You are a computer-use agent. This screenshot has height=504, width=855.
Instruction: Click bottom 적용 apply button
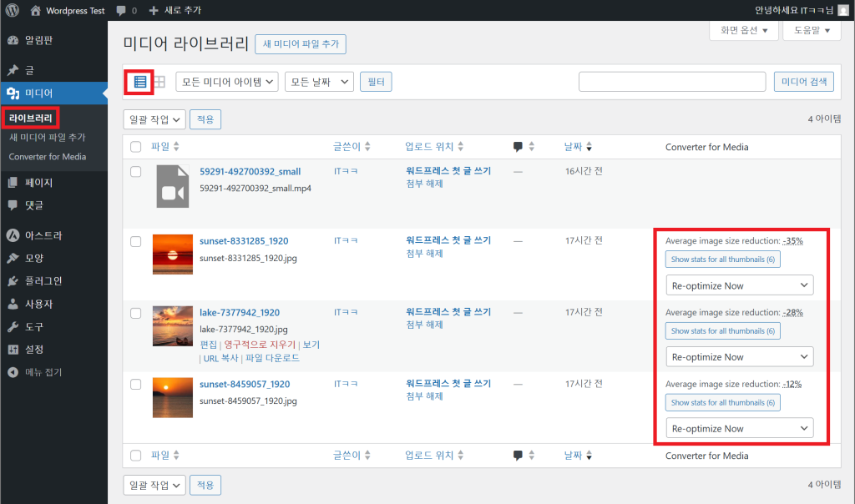[205, 485]
